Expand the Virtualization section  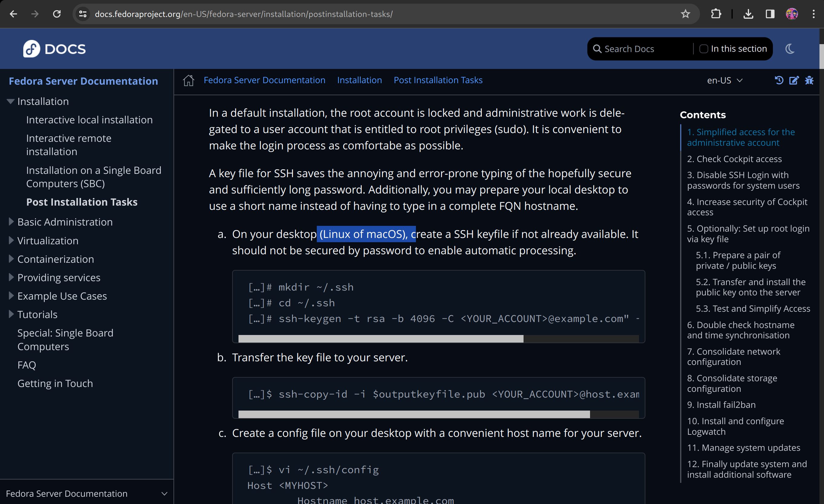click(11, 240)
